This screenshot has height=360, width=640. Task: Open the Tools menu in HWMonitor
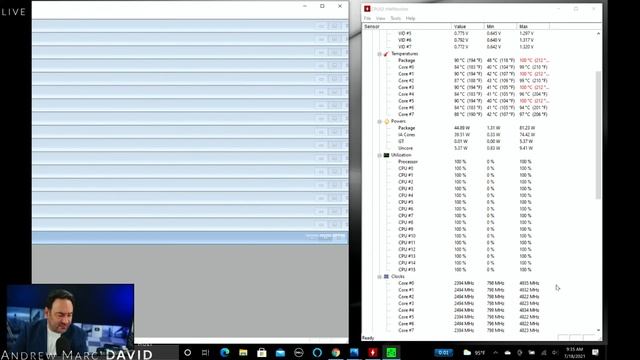click(396, 18)
